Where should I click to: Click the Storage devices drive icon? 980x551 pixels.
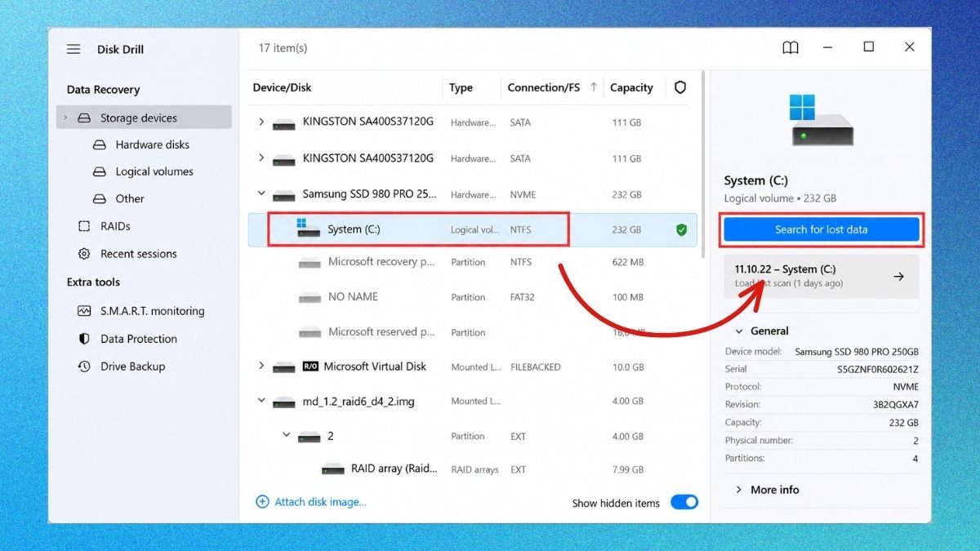(84, 118)
